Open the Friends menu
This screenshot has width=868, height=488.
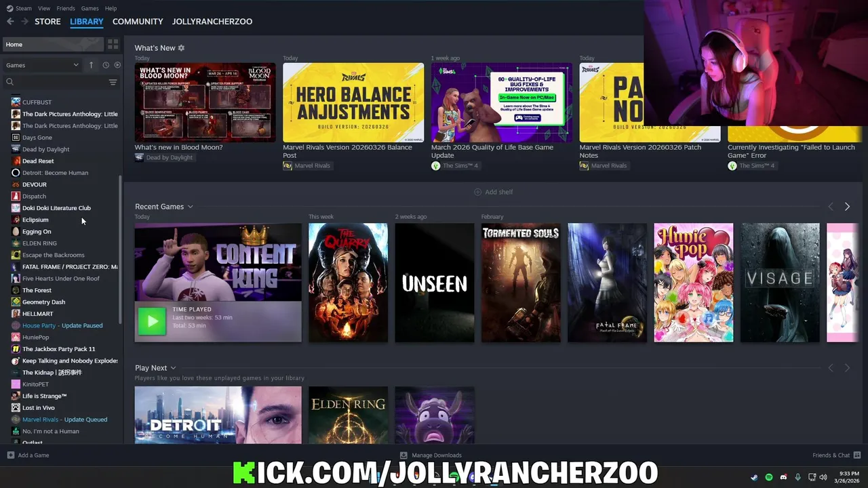[66, 8]
